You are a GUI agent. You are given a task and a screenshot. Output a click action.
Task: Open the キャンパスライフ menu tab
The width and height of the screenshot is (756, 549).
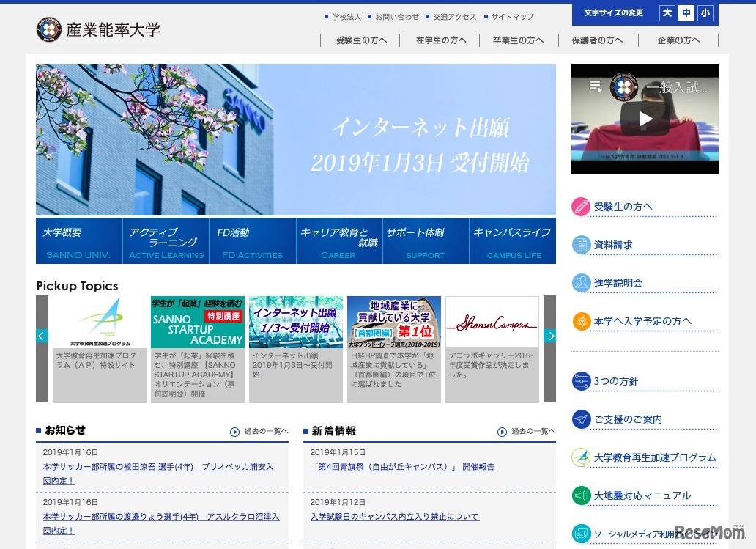(513, 240)
